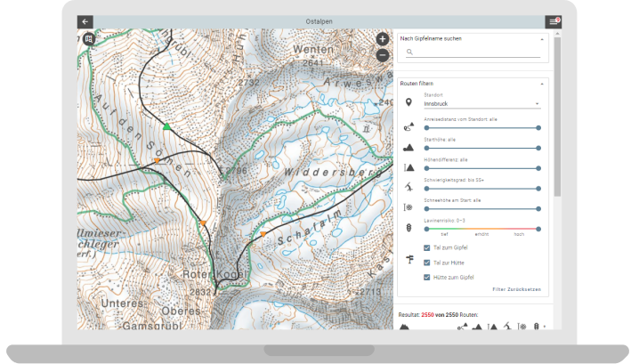Image resolution: width=639 pixels, height=364 pixels.
Task: Collapse the Routen filtern panel
Action: [541, 83]
